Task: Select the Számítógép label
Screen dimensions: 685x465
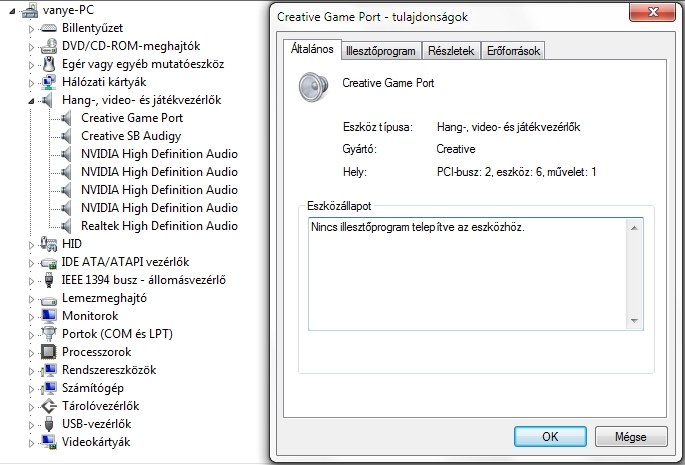Action: click(x=93, y=388)
